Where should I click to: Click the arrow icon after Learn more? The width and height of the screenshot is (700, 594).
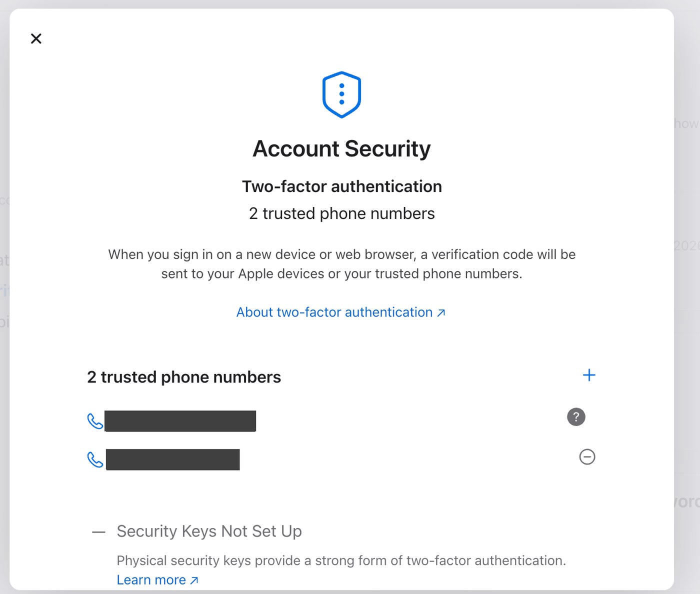(x=194, y=580)
